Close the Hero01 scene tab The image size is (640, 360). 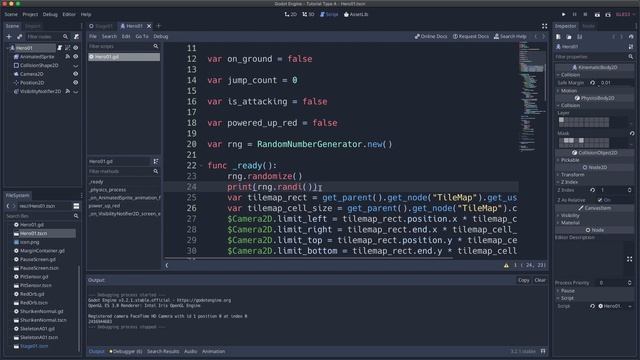[149, 26]
